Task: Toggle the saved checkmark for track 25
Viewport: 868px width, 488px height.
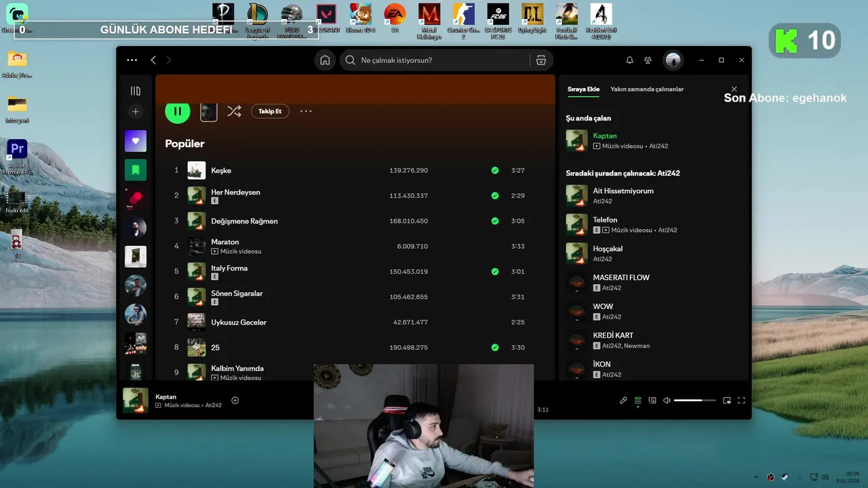Action: point(495,347)
